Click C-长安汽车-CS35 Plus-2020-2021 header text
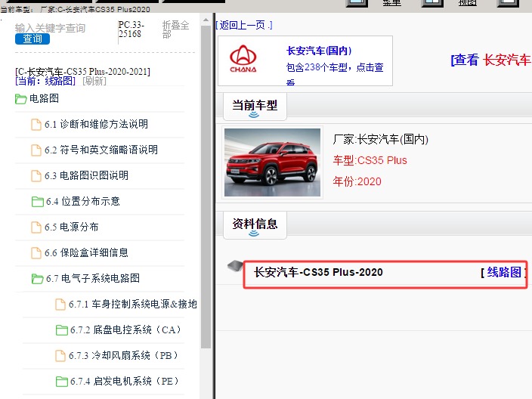Viewport: 532px width, 399px height. click(x=82, y=72)
